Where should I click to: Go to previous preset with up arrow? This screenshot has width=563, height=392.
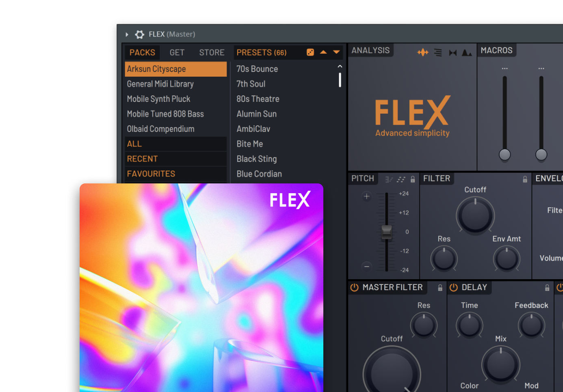click(323, 52)
